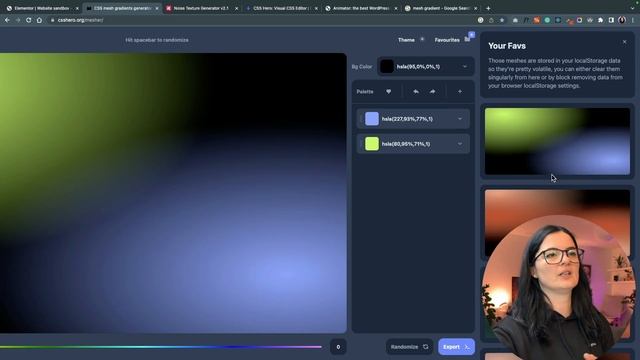Switch to Noise Texture Generator tab
Screen dimensions: 640x360
tap(201, 8)
